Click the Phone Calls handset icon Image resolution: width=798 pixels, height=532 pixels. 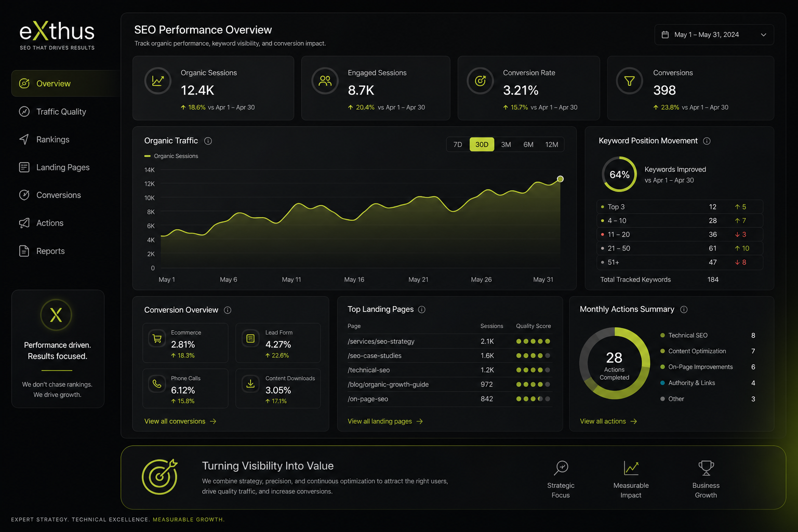[157, 384]
